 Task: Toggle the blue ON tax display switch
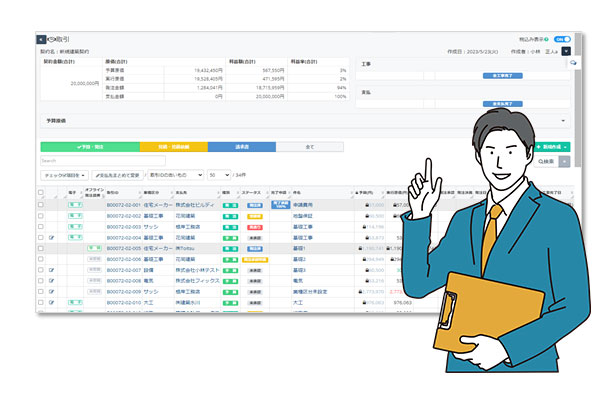(x=562, y=39)
